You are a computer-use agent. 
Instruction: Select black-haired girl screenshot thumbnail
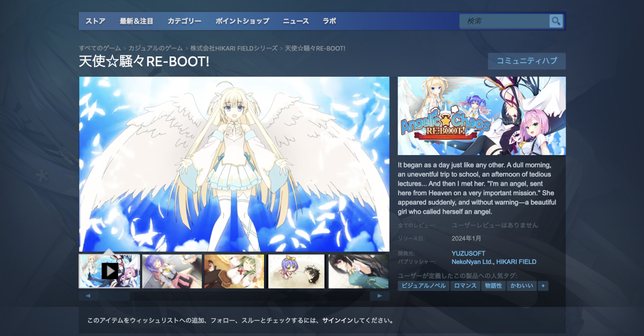pyautogui.click(x=358, y=271)
